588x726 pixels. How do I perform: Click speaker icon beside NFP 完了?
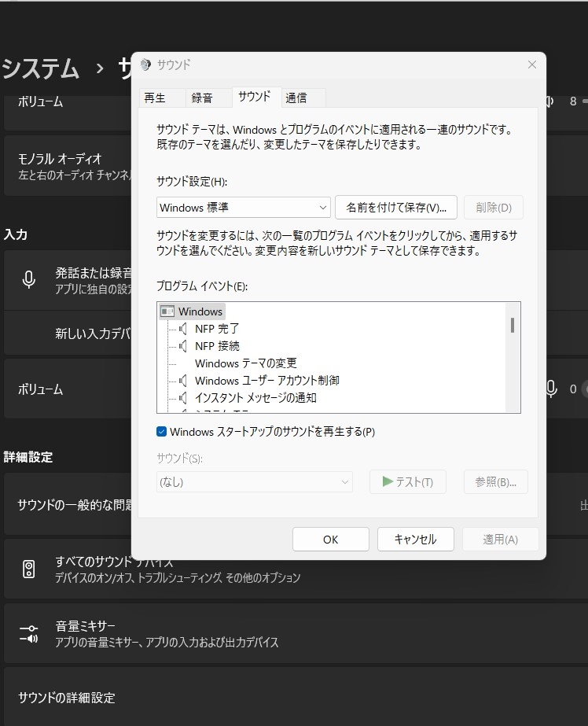(183, 329)
